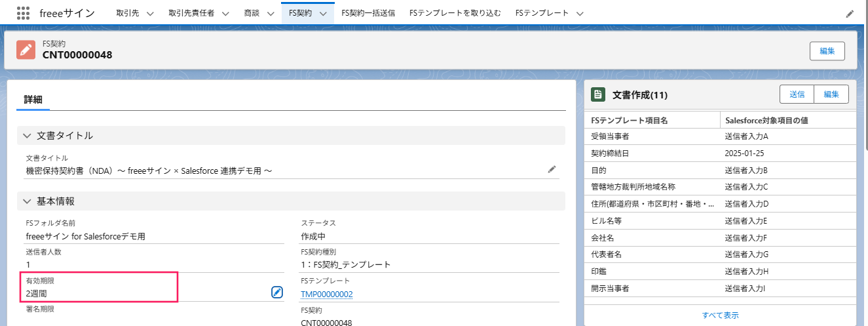Click the 機密保持契約書（NDA） title value
Screen dimensions: 868x326
pos(149,171)
